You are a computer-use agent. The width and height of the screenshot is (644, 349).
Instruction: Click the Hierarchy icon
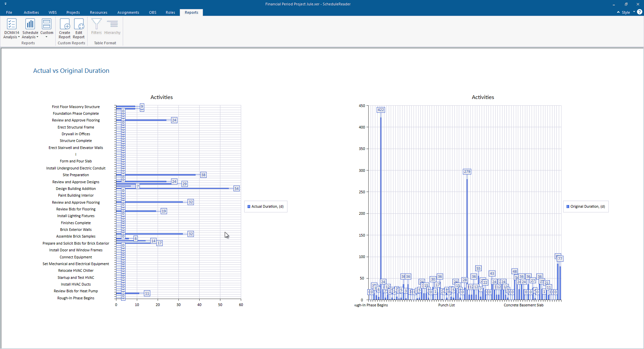click(x=112, y=24)
